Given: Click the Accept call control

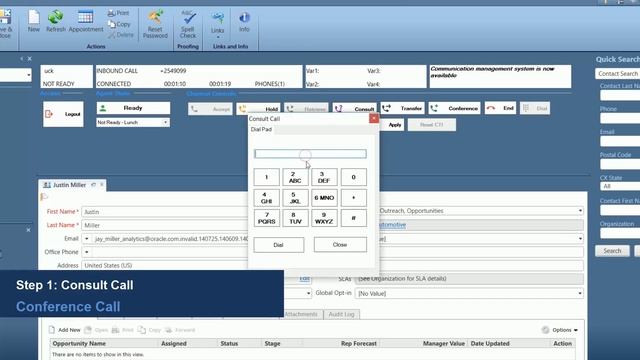Looking at the screenshot, I should point(210,109).
